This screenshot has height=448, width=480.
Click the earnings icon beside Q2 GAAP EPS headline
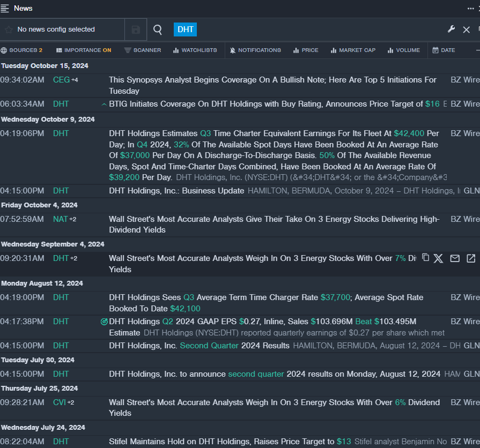[x=104, y=322]
